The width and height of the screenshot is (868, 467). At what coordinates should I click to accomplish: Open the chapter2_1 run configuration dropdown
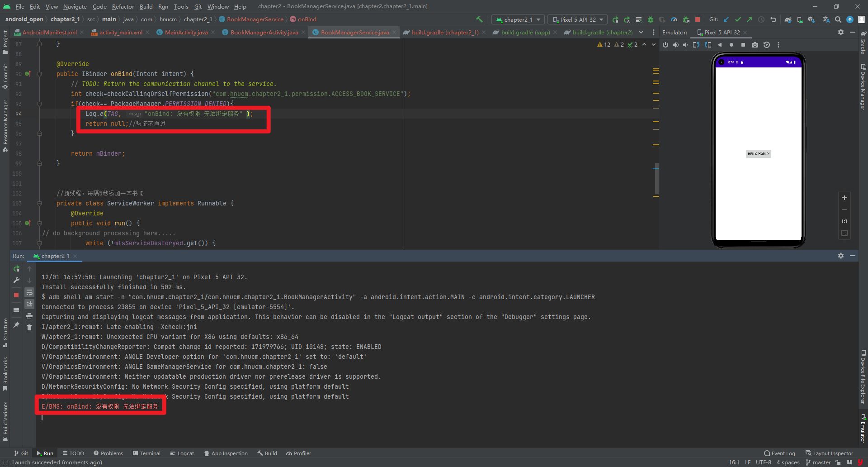click(x=518, y=19)
